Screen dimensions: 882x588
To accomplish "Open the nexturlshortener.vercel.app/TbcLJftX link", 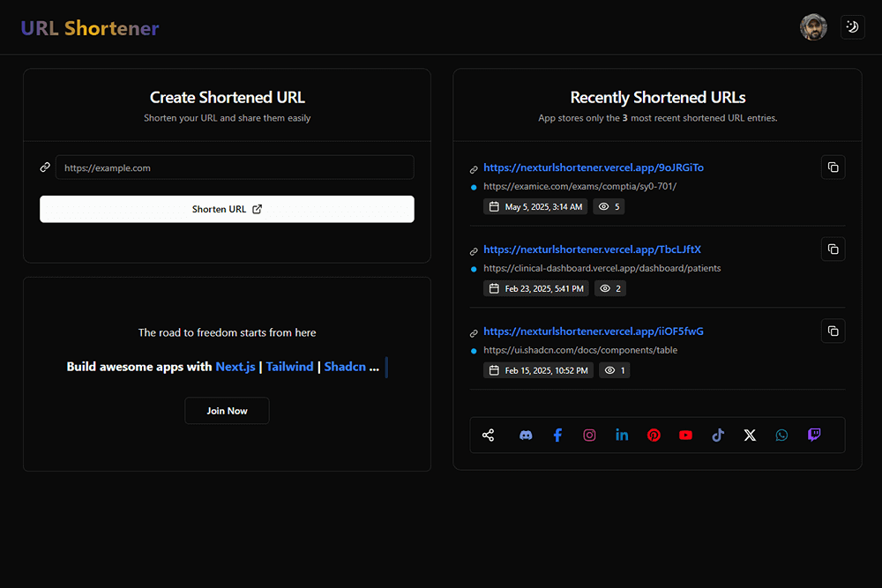I will point(592,249).
